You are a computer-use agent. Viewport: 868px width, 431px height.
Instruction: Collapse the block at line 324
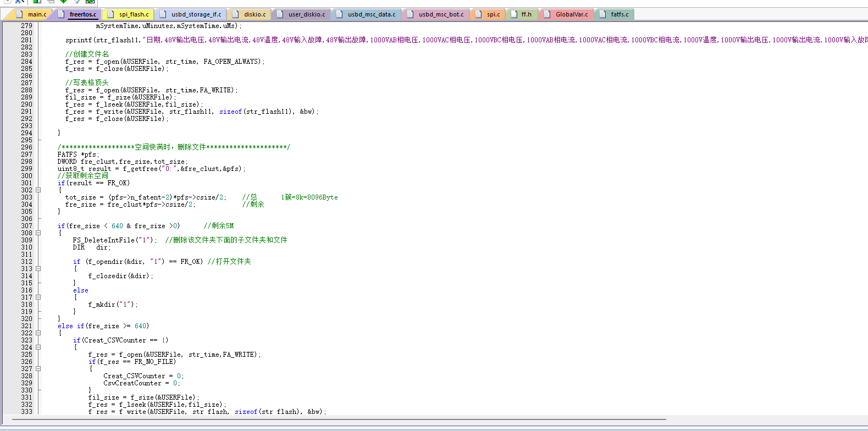pyautogui.click(x=38, y=347)
